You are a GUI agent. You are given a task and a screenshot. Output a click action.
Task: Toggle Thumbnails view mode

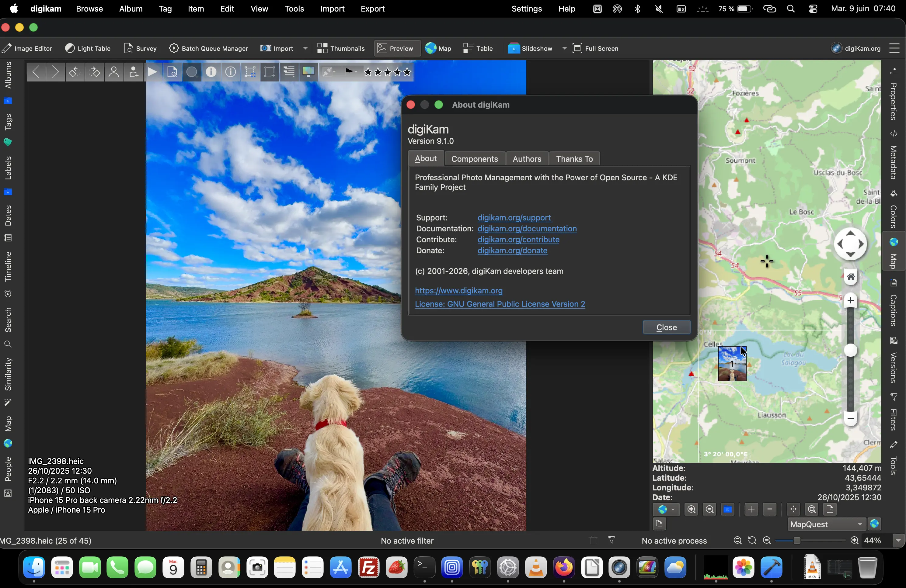coord(341,48)
